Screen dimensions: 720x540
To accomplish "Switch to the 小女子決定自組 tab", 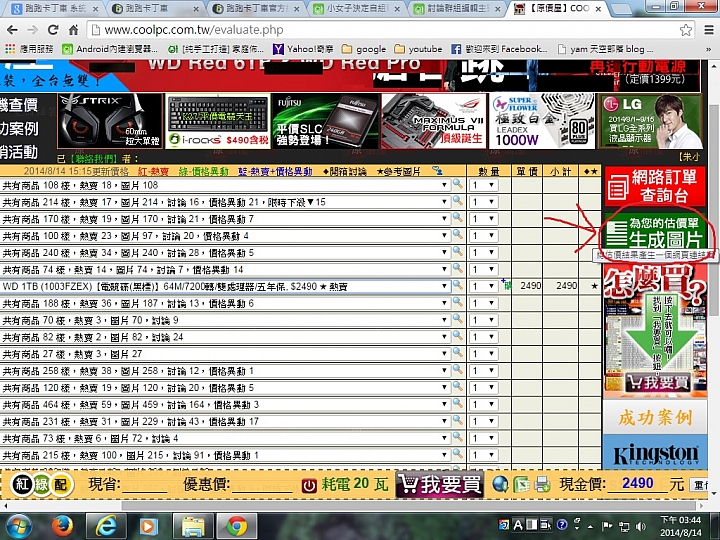I will tap(357, 8).
